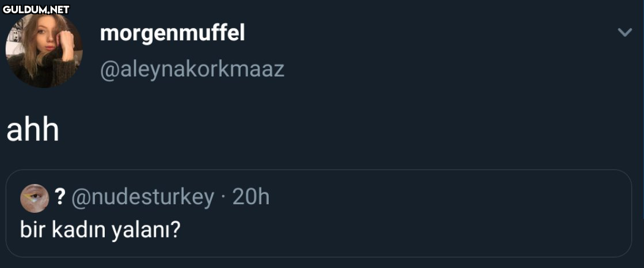The height and width of the screenshot is (268, 644).
Task: Click the question mark display name
Action: point(60,198)
